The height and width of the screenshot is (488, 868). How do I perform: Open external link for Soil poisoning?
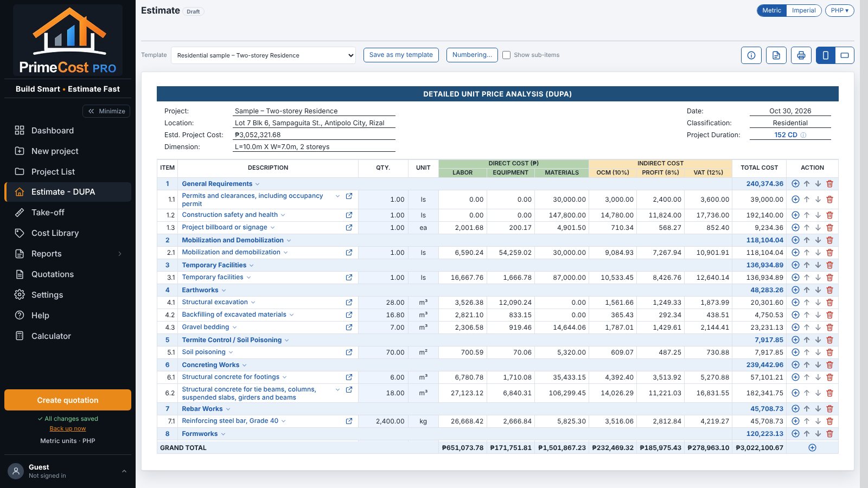pos(349,352)
